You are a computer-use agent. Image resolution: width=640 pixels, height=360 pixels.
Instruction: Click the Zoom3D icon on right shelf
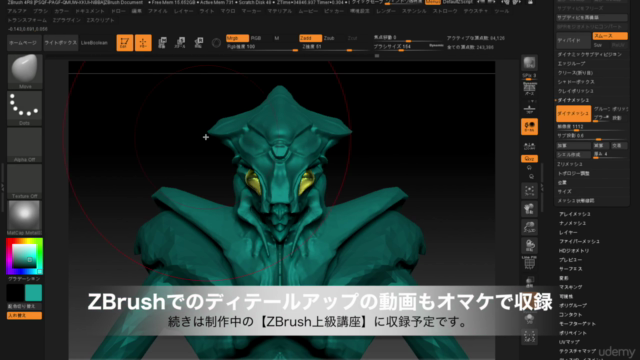pos(529,227)
